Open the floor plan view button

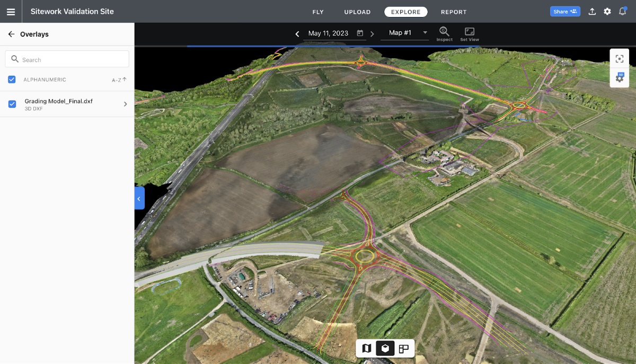point(404,348)
